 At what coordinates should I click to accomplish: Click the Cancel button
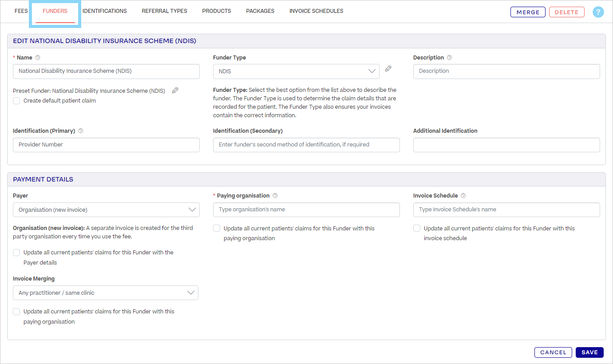coord(553,352)
